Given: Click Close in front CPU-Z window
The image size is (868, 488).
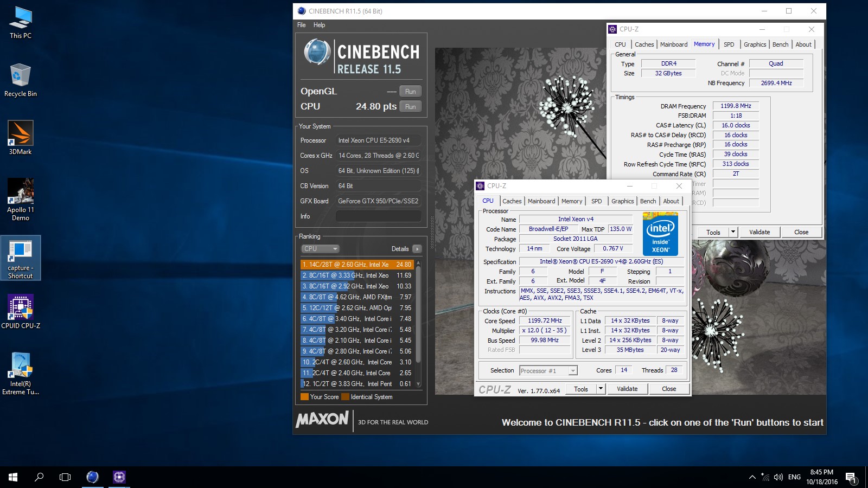Looking at the screenshot, I should click(x=669, y=389).
